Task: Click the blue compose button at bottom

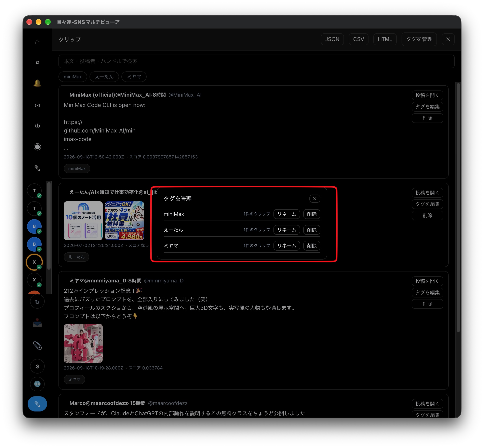Action: pos(37,404)
